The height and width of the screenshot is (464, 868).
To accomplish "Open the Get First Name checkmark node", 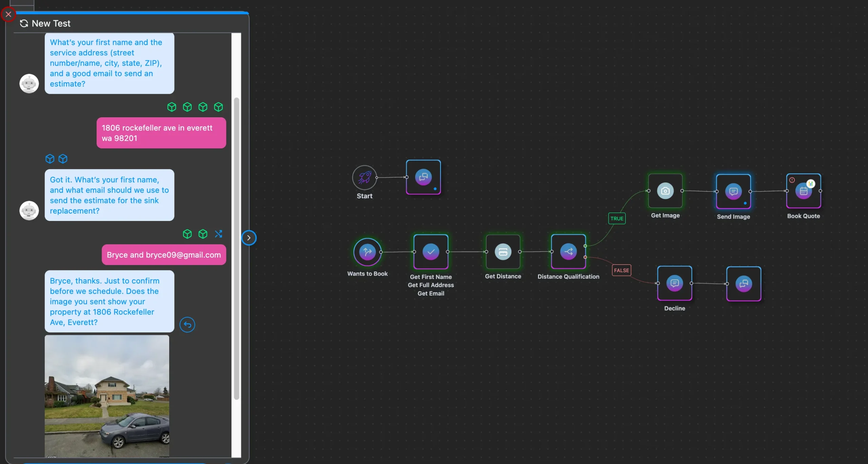I will tap(431, 252).
